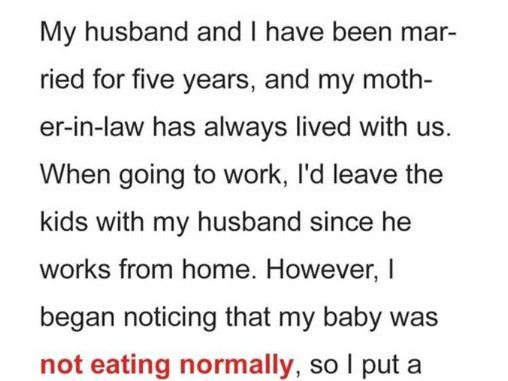Click the word 'normally' in red text
Screen dimensions: 508x381
click(236, 366)
